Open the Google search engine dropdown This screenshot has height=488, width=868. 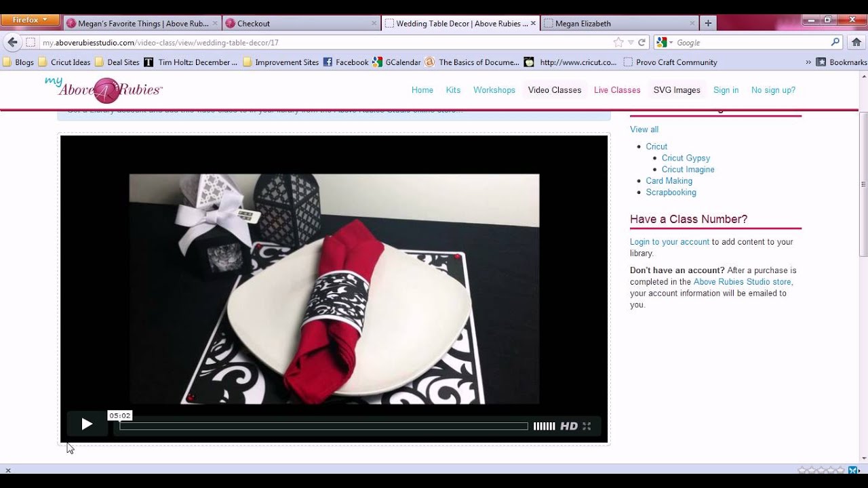(665, 42)
